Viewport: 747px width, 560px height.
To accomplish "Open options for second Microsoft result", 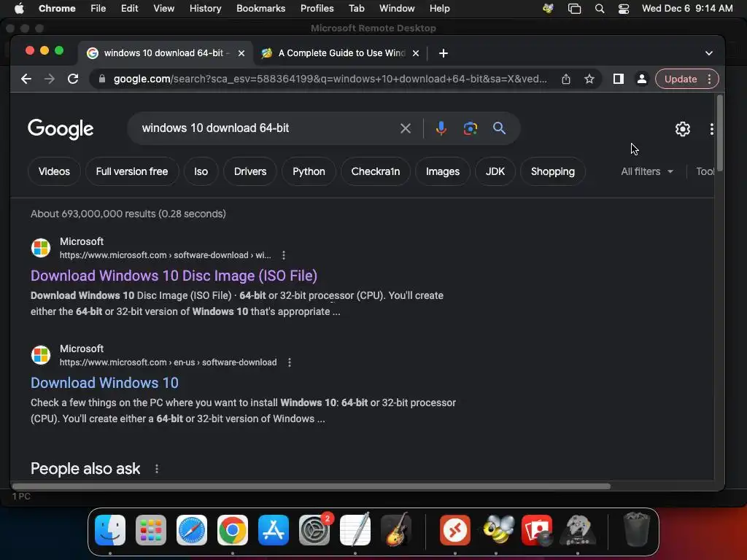I will [289, 362].
